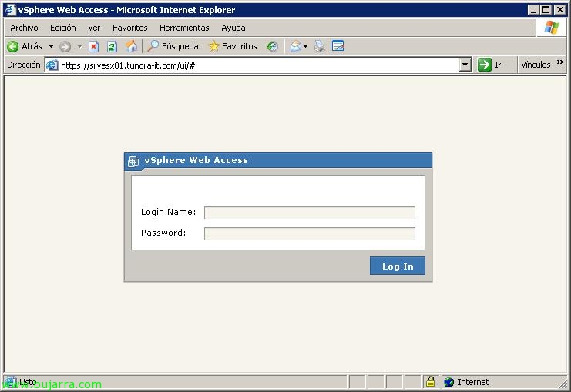Click the Dirección address label
571x392 pixels.
click(23, 65)
